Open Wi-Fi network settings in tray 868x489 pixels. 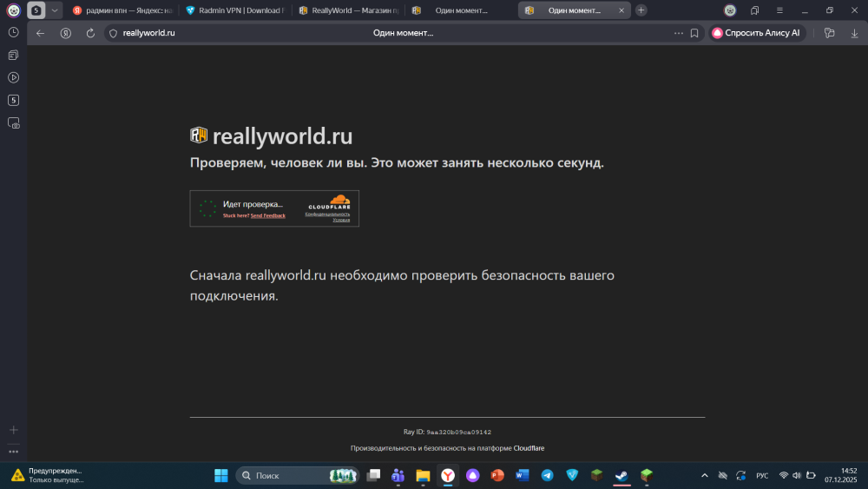[x=783, y=475]
